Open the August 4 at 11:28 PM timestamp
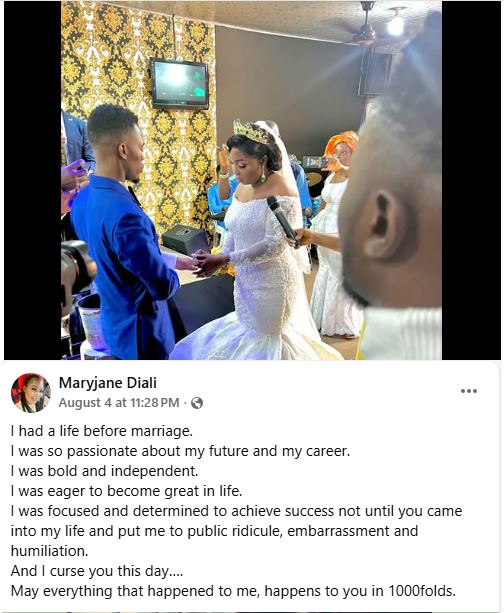 [119, 403]
